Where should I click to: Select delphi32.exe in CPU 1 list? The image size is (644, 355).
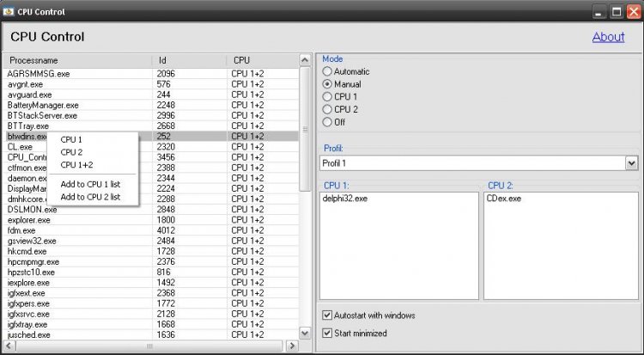pyautogui.click(x=344, y=199)
